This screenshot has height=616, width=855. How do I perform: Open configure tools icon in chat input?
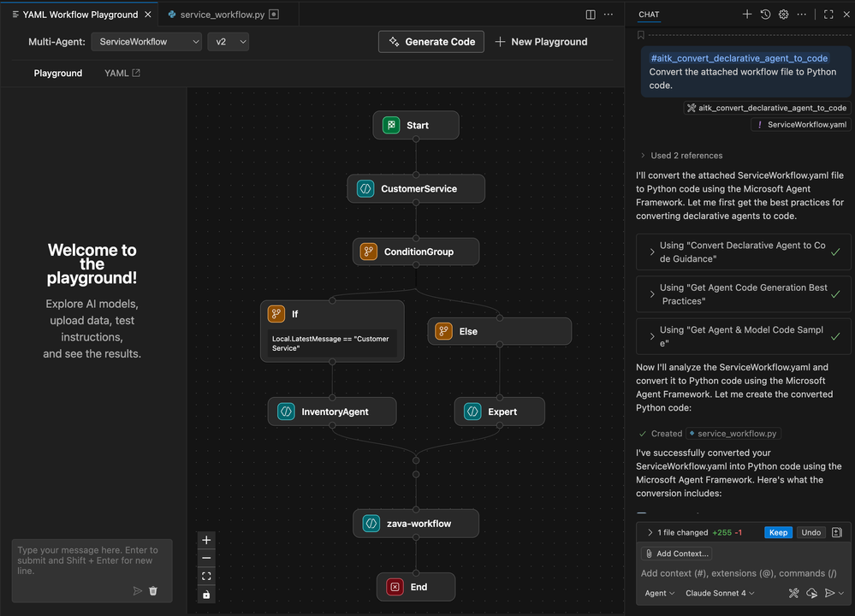tap(793, 593)
